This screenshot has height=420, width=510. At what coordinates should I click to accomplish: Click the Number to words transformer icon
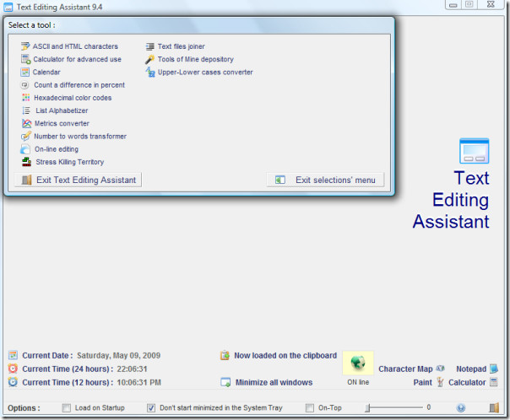point(26,136)
